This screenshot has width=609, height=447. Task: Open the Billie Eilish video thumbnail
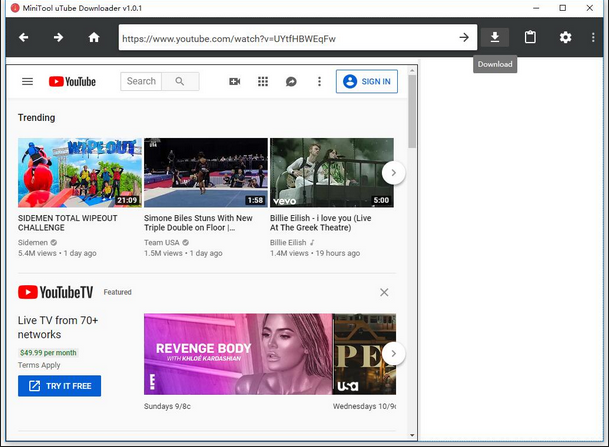pos(332,172)
